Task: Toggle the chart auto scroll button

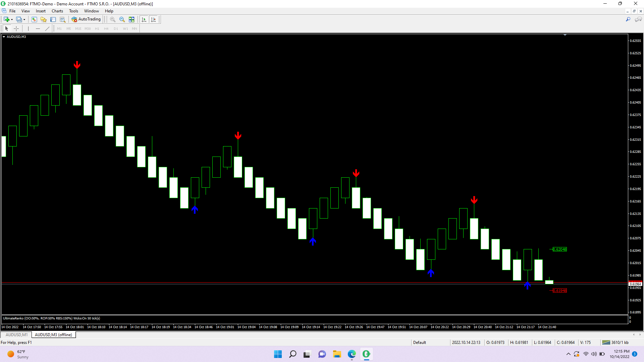Action: point(144,19)
